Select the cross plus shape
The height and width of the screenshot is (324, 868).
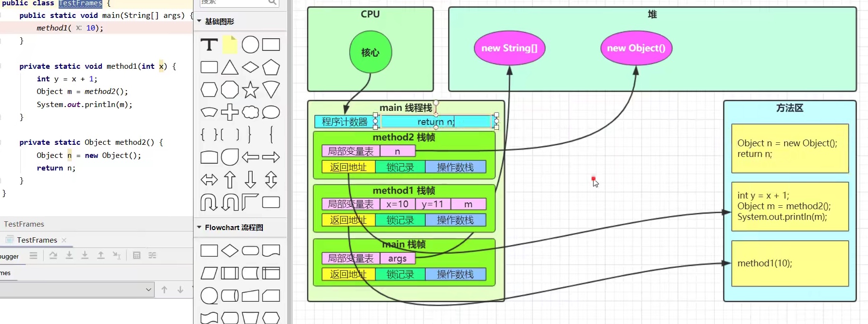[230, 112]
